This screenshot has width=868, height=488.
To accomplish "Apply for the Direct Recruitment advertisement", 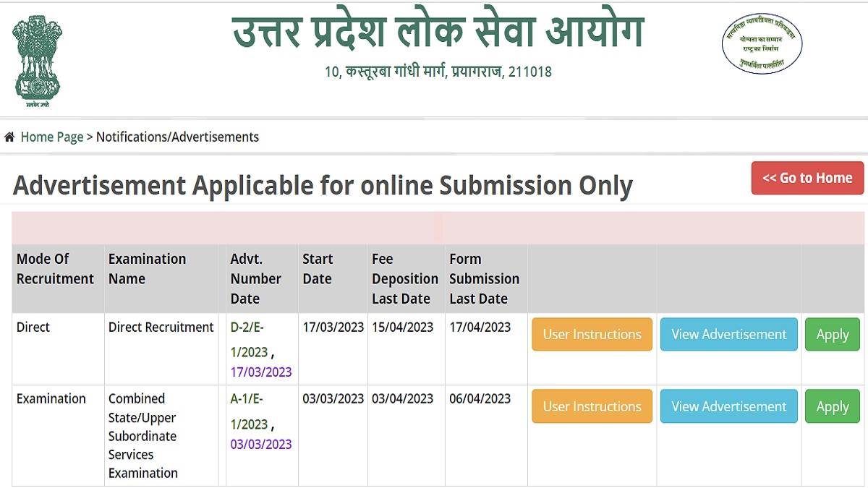I will (x=833, y=334).
